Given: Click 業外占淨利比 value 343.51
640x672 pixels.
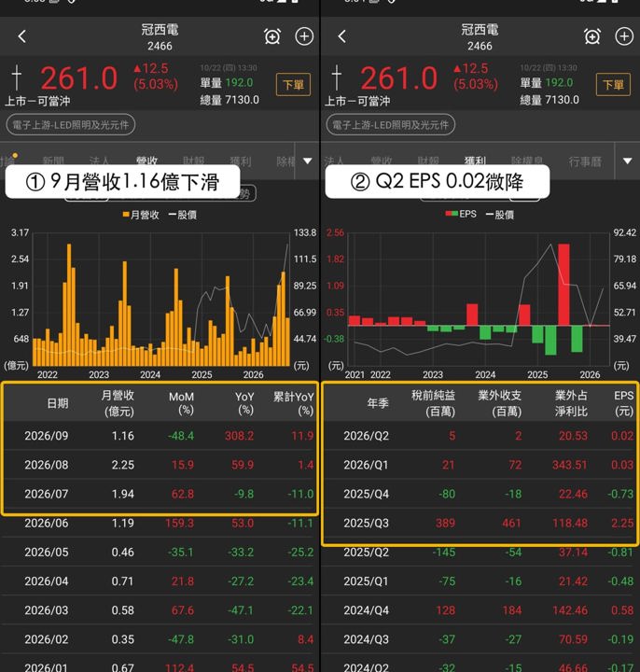Looking at the screenshot, I should (570, 465).
